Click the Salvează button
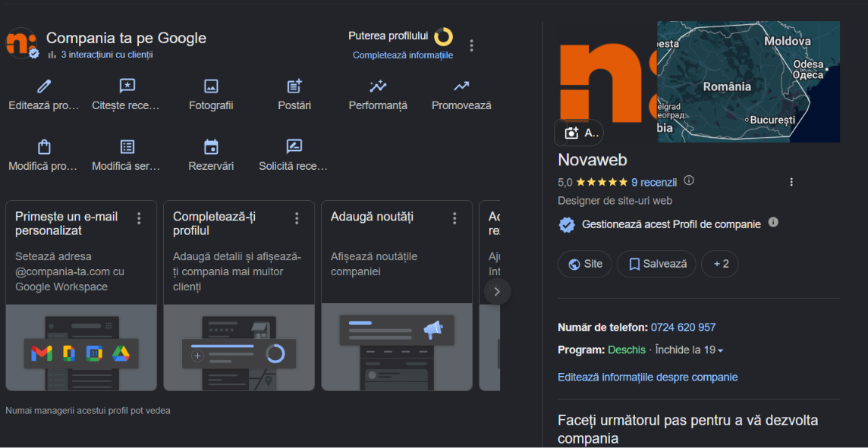Viewport: 868px width, 448px height. pyautogui.click(x=656, y=264)
